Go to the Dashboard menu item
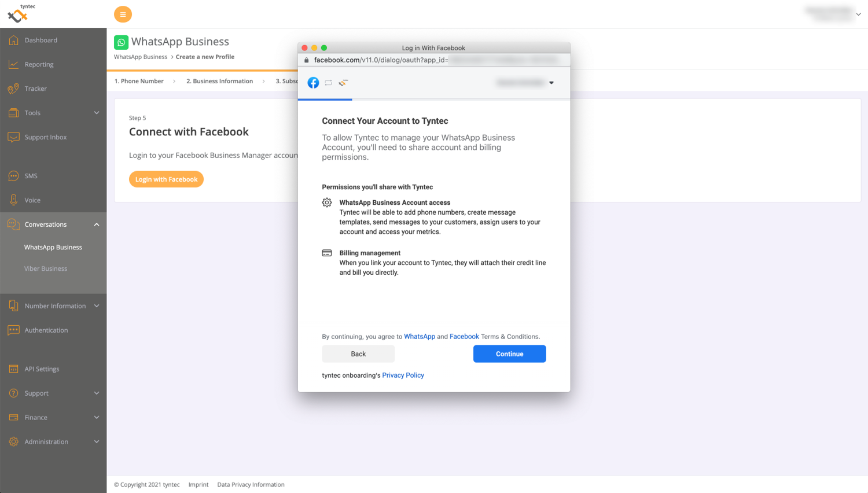The width and height of the screenshot is (868, 493). click(x=41, y=40)
